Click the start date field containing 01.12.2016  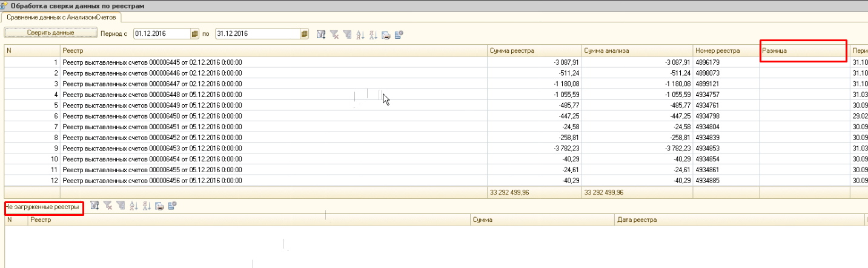pos(162,34)
